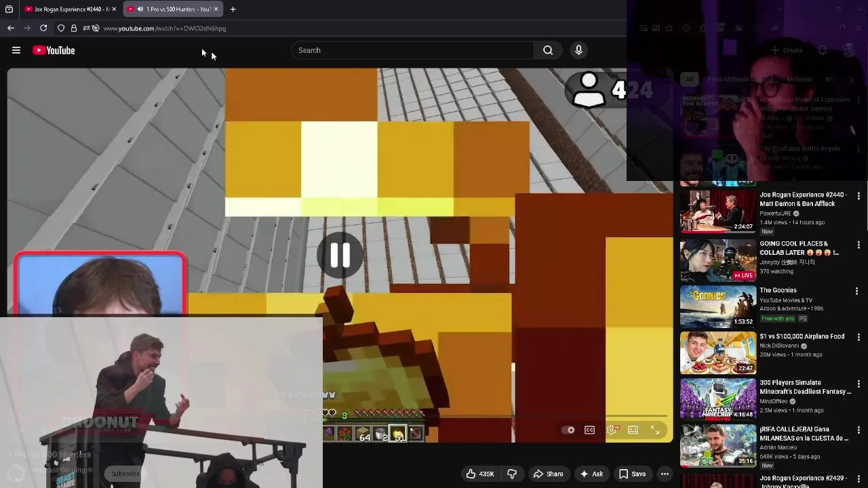Open the YouTube guide hamburger menu
The width and height of the screenshot is (868, 488).
pyautogui.click(x=16, y=50)
